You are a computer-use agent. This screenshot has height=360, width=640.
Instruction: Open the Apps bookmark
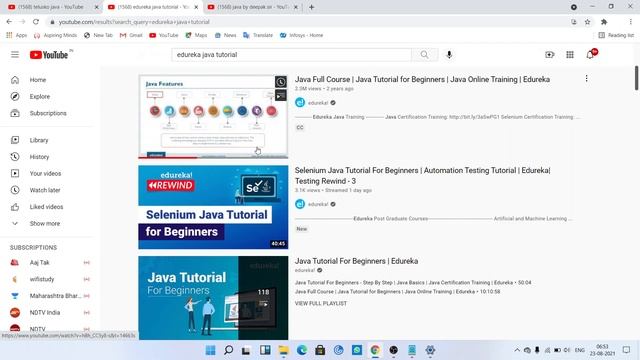17,36
